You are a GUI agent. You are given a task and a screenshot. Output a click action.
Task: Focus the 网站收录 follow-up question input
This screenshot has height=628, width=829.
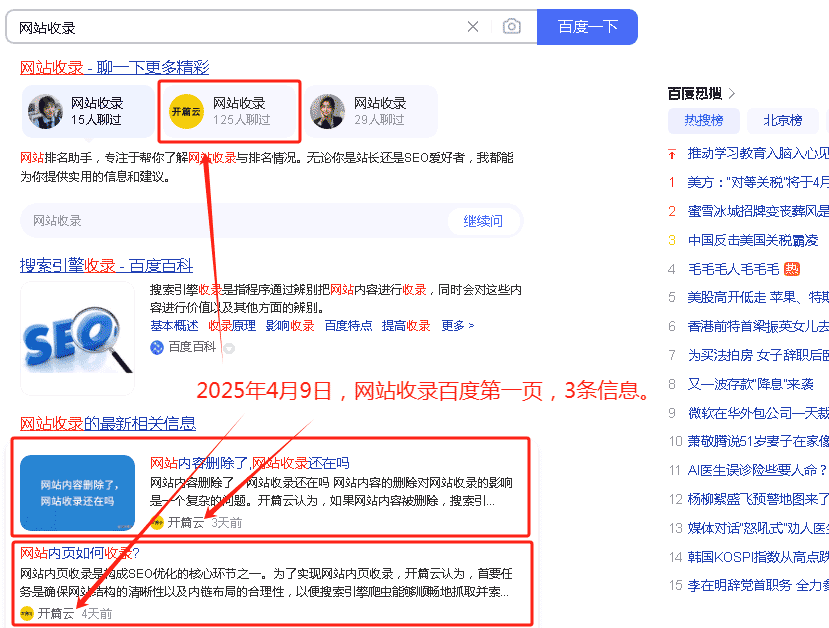[230, 221]
